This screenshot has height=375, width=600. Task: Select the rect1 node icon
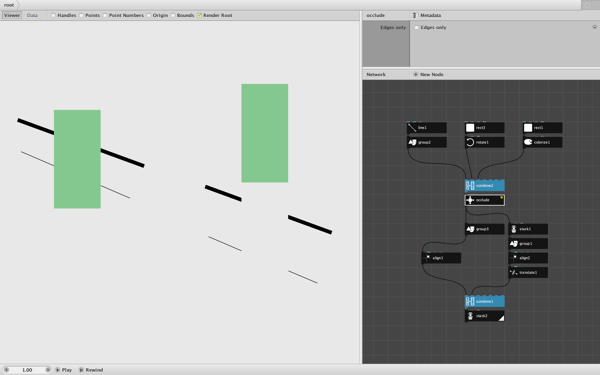coord(528,128)
